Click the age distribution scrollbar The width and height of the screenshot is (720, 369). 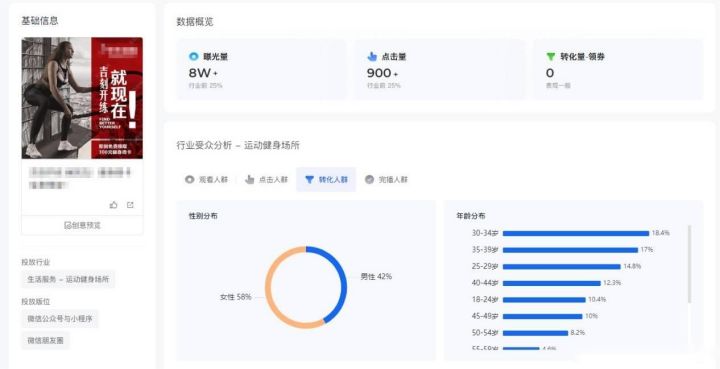[x=689, y=264]
